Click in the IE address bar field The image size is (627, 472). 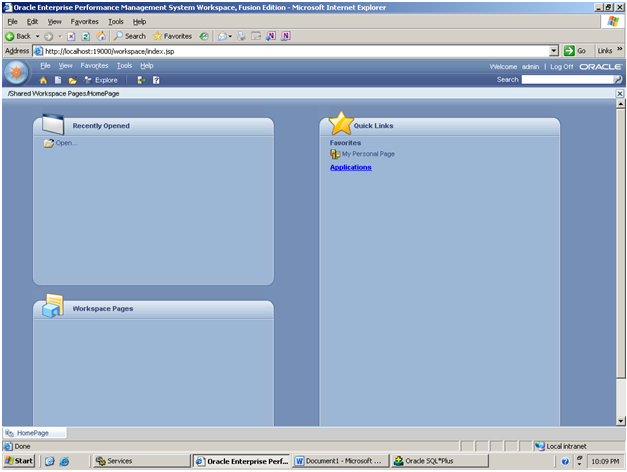(291, 51)
